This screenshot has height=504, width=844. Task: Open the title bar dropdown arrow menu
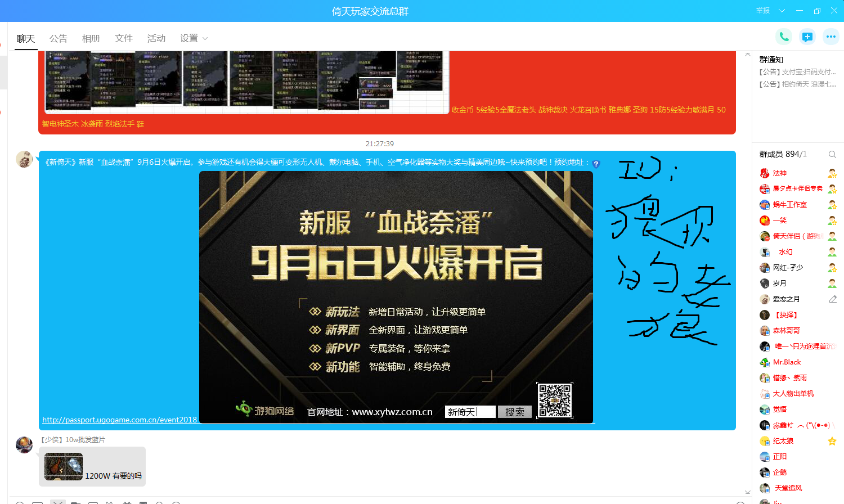pyautogui.click(x=782, y=11)
